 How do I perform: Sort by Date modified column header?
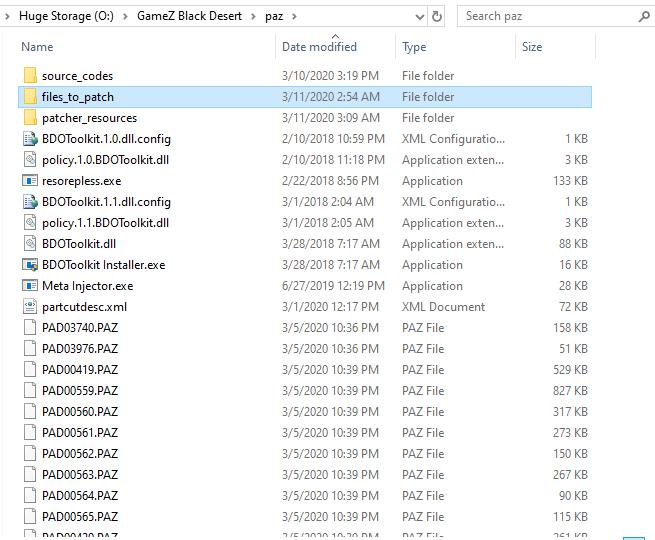pos(319,47)
